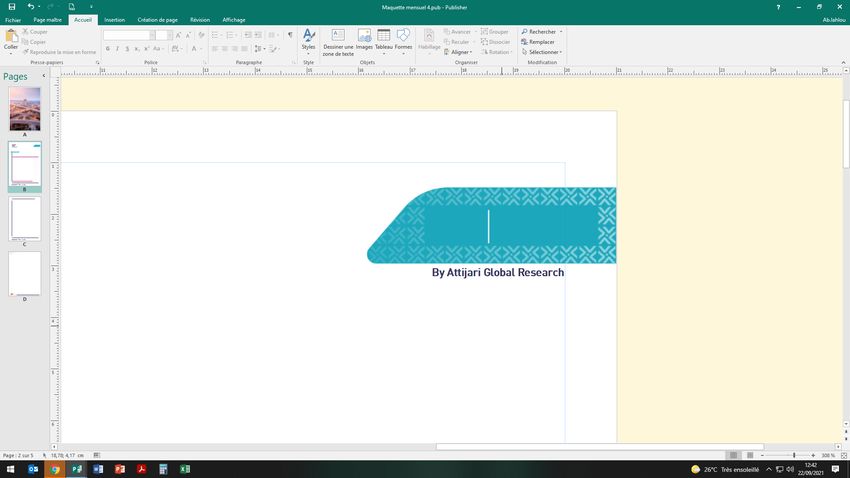Decrease paragraph indent
Viewport: 850px width, 478px height.
[x=247, y=35]
